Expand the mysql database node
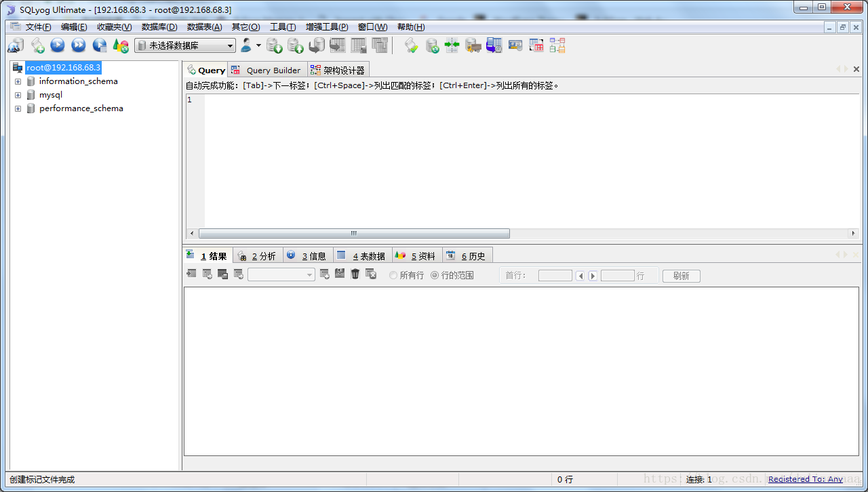Viewport: 868px width, 492px height. (18, 95)
